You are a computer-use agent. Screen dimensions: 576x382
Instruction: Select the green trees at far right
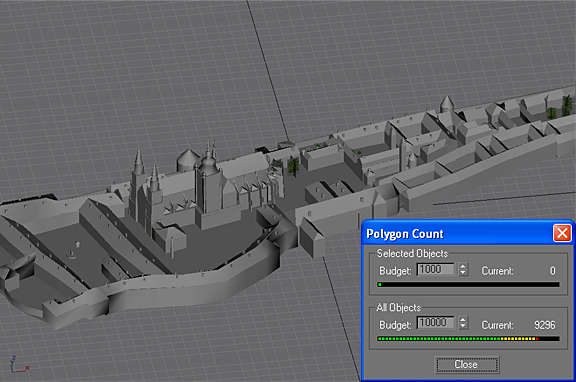560,107
